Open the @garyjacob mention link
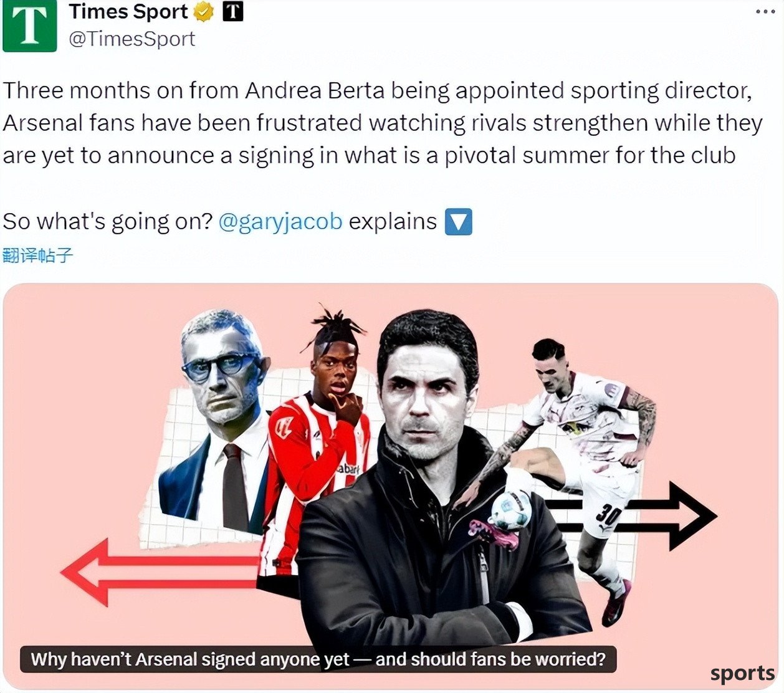The height and width of the screenshot is (693, 784). click(280, 222)
